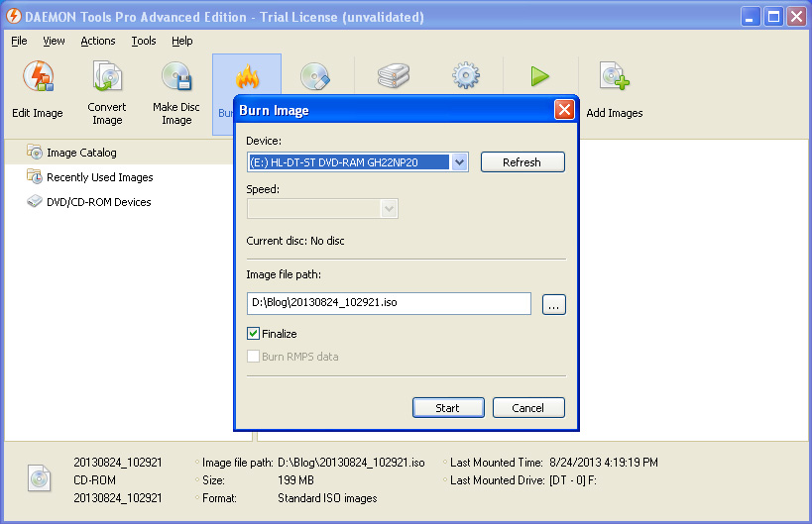Minimize the DAEMON Tools Pro window
Screen dimensions: 812x524
[750, 17]
